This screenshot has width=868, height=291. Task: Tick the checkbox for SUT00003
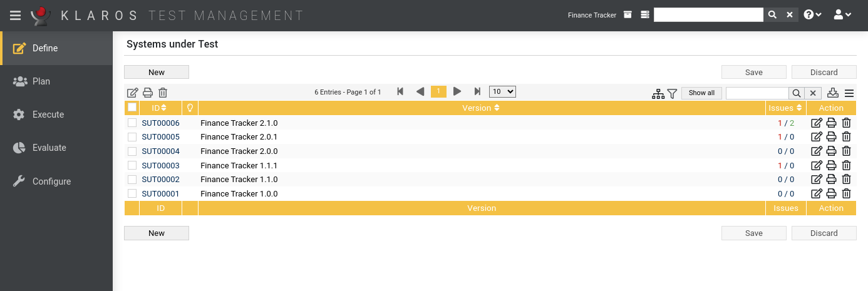click(x=132, y=165)
